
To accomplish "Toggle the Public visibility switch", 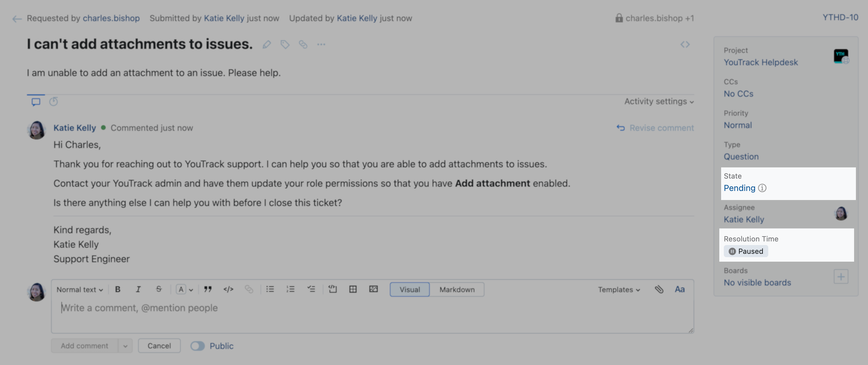I will tap(197, 346).
